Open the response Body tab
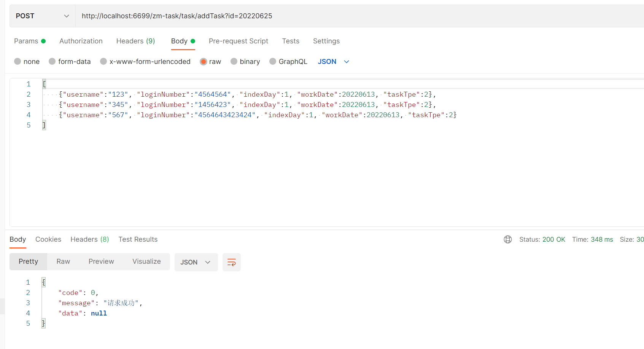Image resolution: width=644 pixels, height=349 pixels. (18, 239)
